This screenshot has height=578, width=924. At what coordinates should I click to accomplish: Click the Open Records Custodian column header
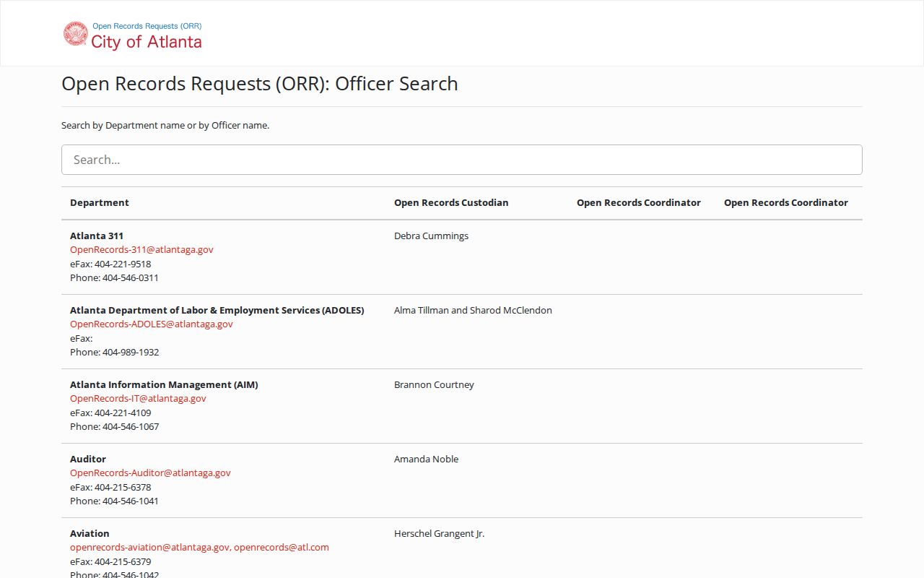click(x=451, y=202)
